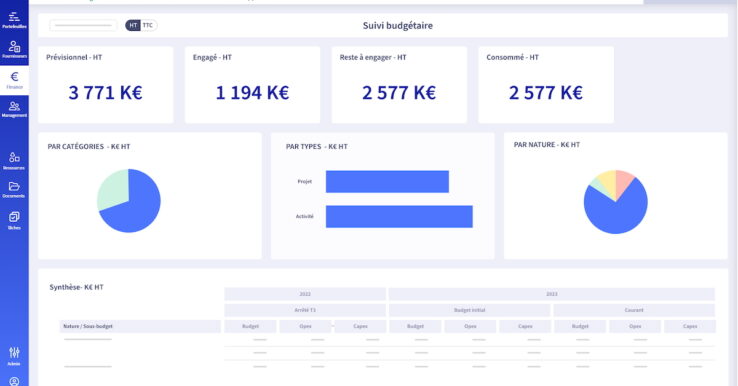This screenshot has height=386, width=738.
Task: Open the filter selector beside HT toggle
Action: 83,25
